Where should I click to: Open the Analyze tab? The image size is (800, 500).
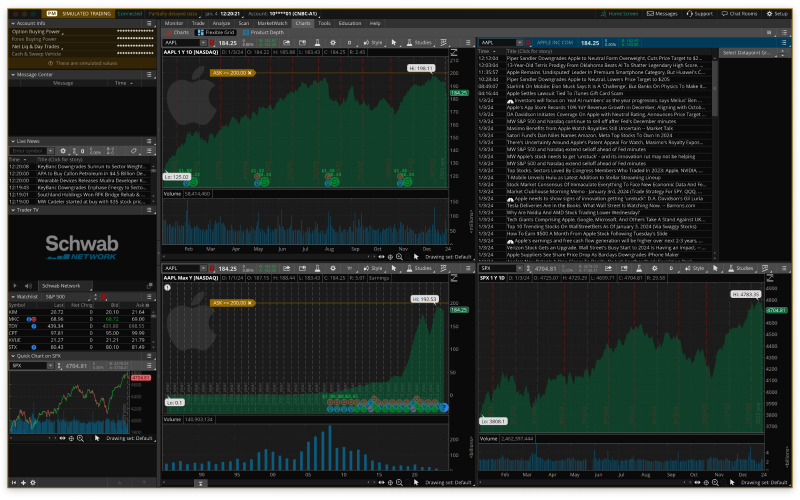click(x=221, y=22)
